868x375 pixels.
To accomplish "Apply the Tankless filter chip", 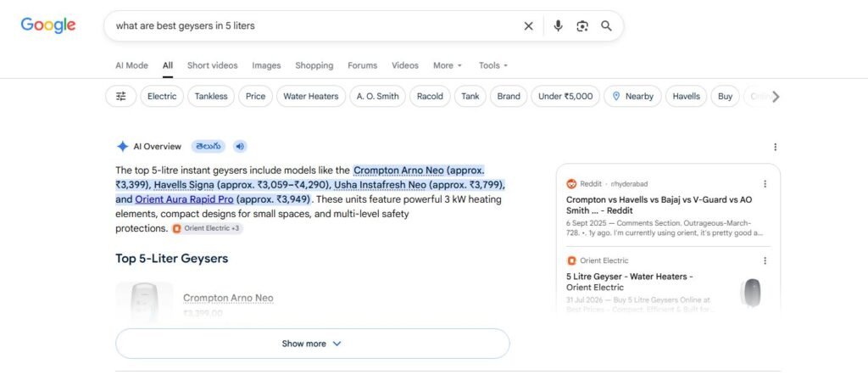I will coord(211,97).
